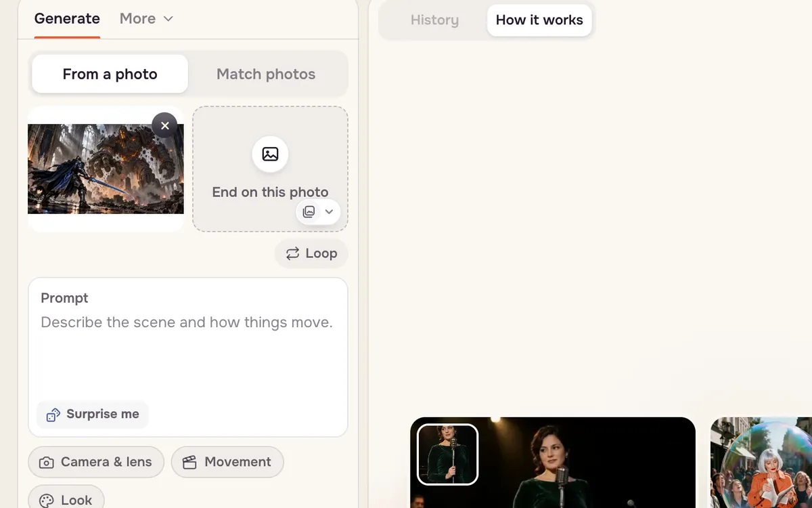The width and height of the screenshot is (812, 508).
Task: Open the singer with microphone example video
Action: [x=553, y=463]
